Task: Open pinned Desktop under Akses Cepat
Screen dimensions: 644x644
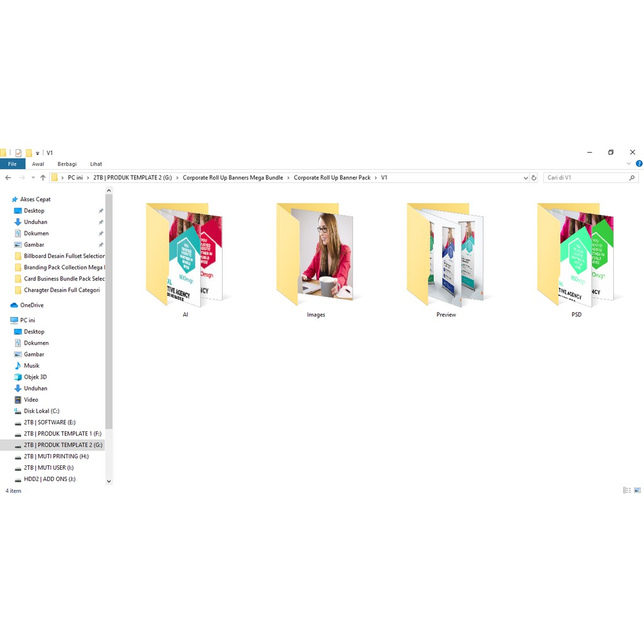Action: [x=34, y=211]
